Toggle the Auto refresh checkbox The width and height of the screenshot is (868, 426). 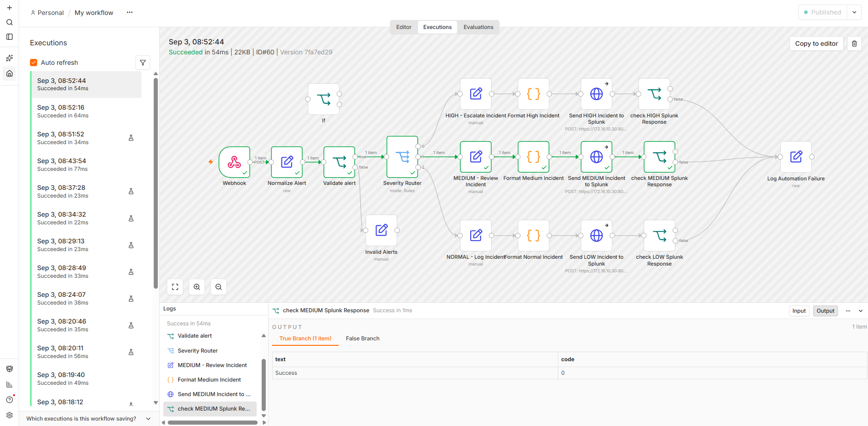pyautogui.click(x=34, y=63)
